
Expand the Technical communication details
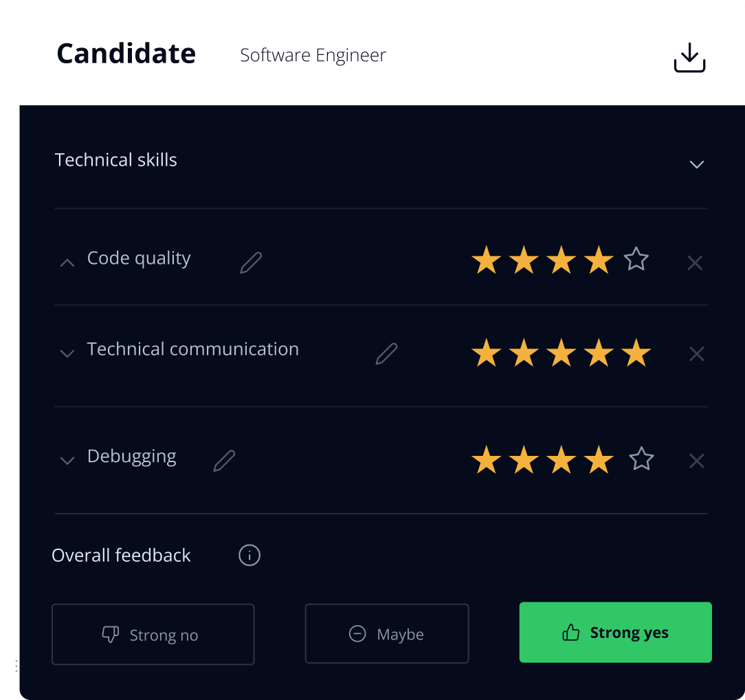67,353
